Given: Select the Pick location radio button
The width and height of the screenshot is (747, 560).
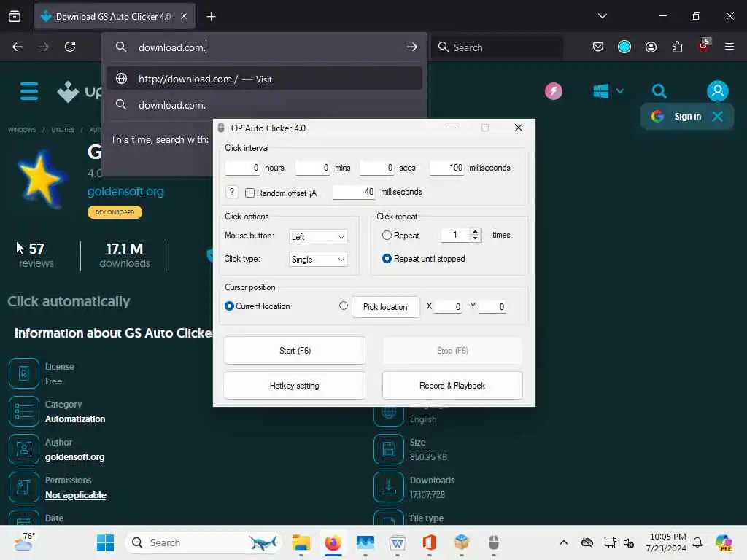Looking at the screenshot, I should [x=344, y=306].
